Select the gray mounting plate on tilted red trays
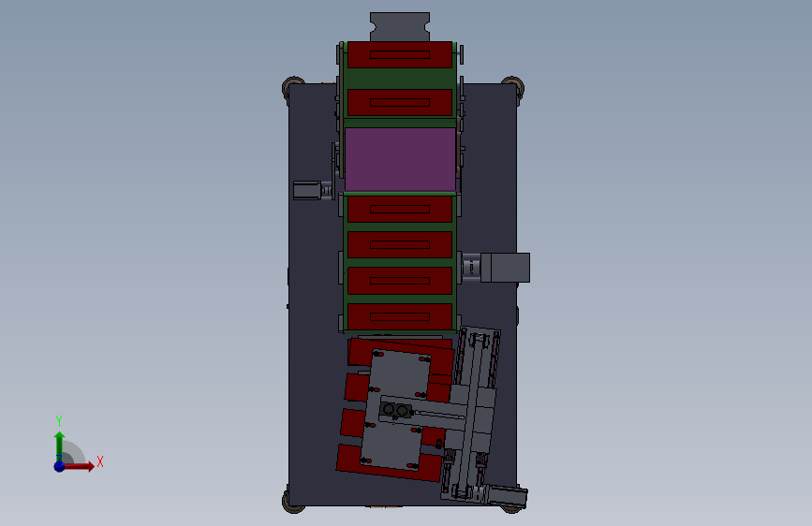Viewport: 812px width, 526px height. [x=395, y=409]
